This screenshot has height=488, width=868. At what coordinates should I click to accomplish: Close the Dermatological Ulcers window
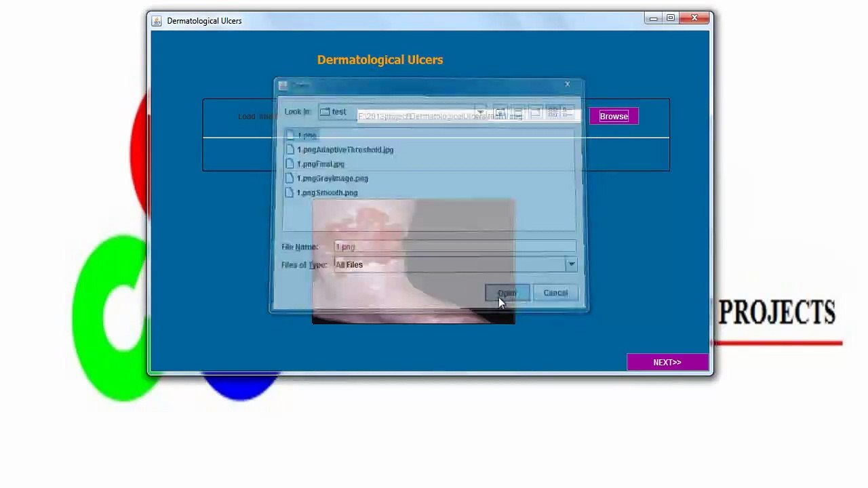[x=694, y=18]
